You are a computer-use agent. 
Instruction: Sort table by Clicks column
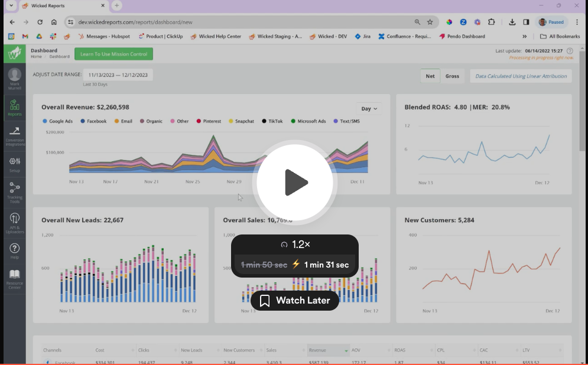(158, 350)
